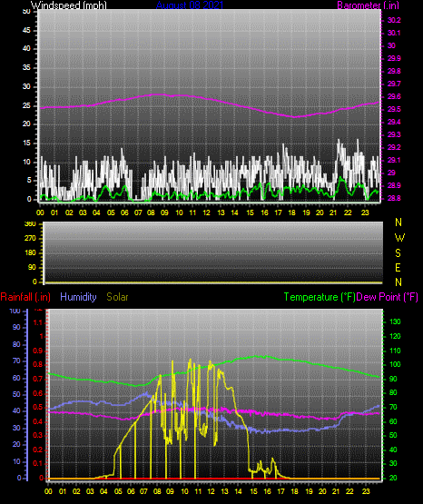The height and width of the screenshot is (504, 423).
Task: Click hour label 21 under bottom chart
Action: point(336,491)
